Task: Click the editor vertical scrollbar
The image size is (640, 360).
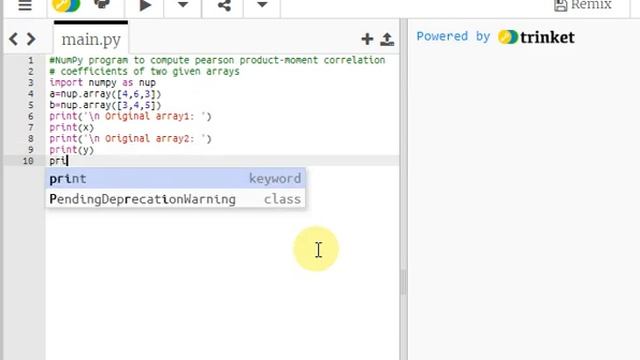Action: tap(403, 282)
